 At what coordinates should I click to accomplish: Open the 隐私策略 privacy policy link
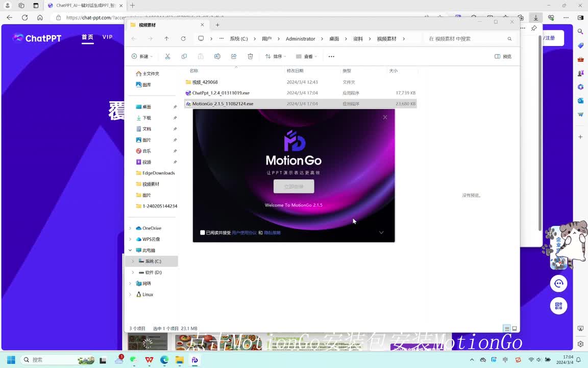pyautogui.click(x=273, y=233)
